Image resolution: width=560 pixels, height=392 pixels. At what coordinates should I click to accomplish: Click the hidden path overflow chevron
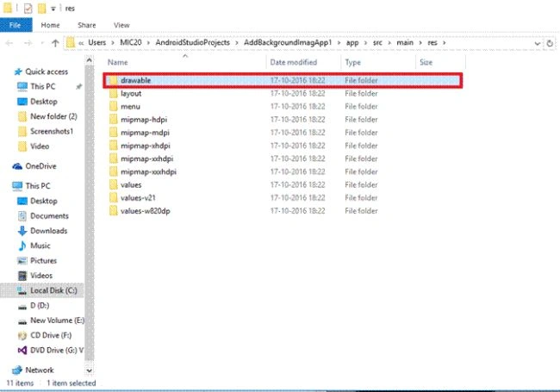81,43
